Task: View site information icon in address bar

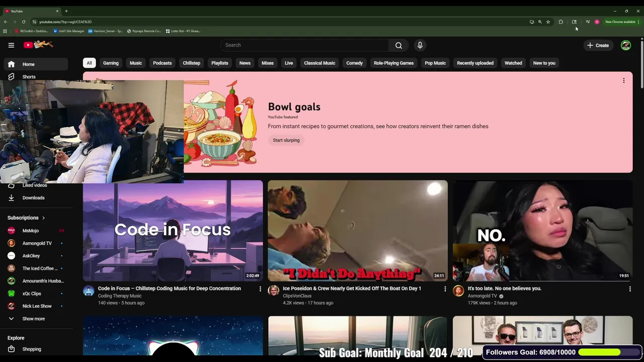Action: point(34,22)
